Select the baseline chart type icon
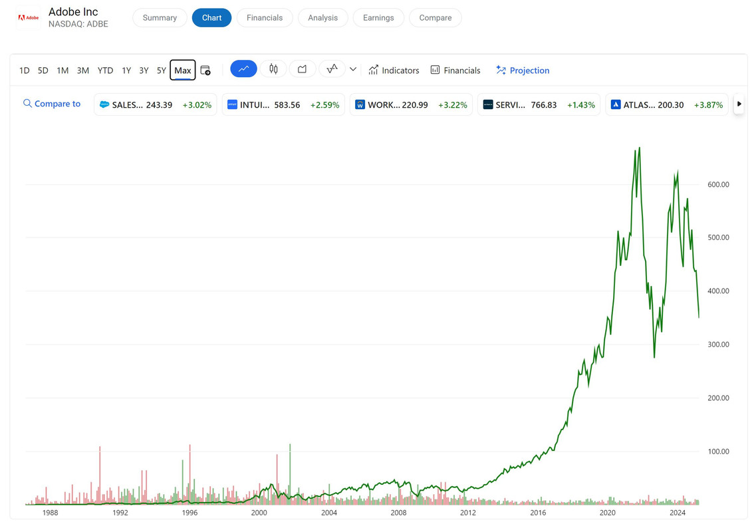Screen dimensions: 756x532 [x=332, y=69]
